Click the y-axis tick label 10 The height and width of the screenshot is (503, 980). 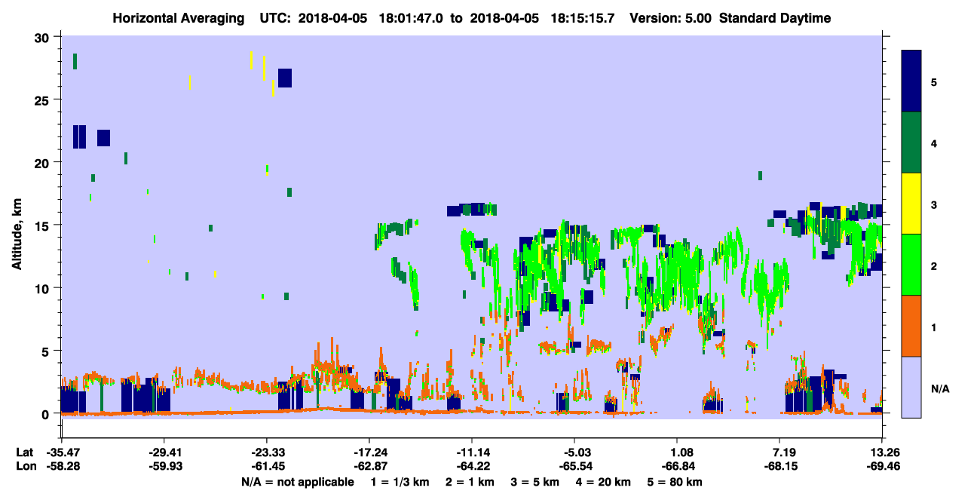click(x=44, y=288)
